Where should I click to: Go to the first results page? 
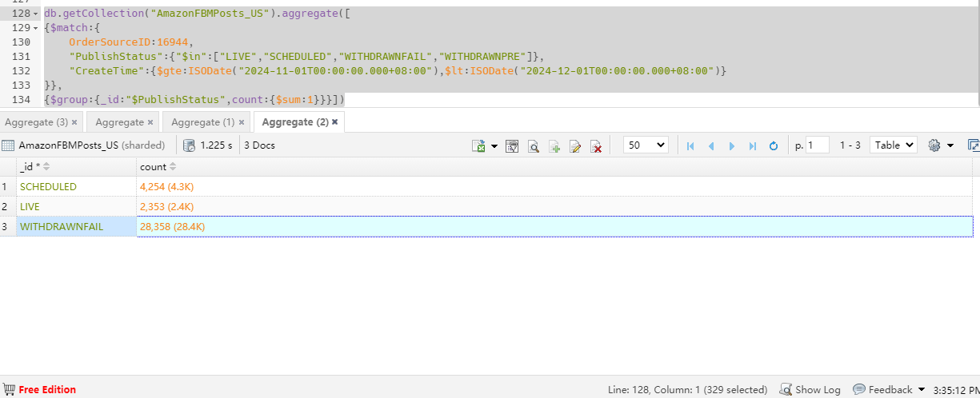pyautogui.click(x=690, y=145)
